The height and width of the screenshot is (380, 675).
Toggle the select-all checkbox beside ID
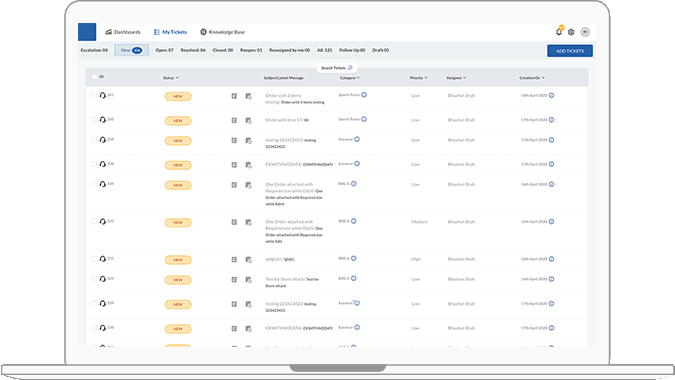click(95, 77)
